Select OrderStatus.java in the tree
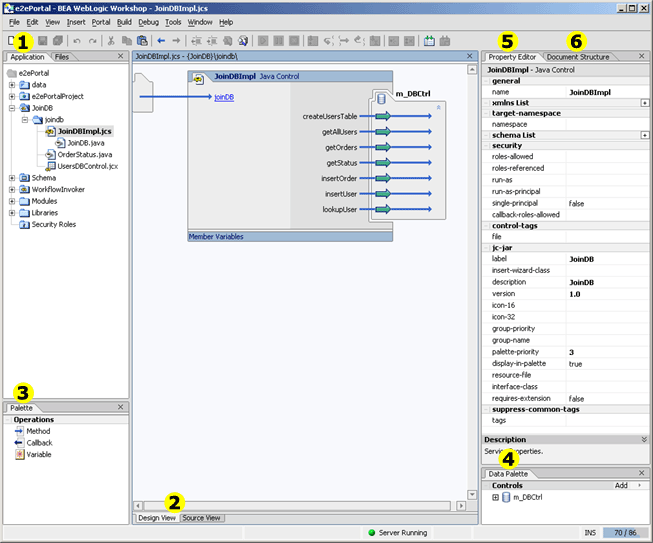Screen dimensions: 653x543 click(x=85, y=154)
